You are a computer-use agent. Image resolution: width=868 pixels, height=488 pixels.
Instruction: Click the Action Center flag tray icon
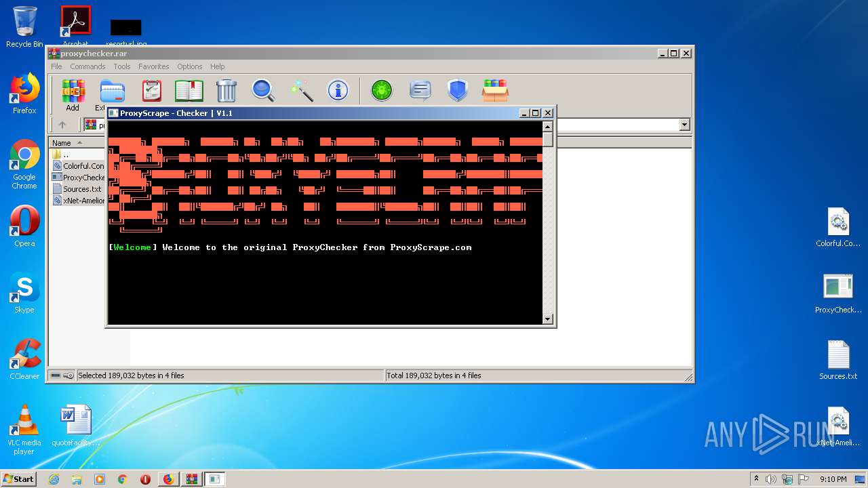tap(804, 479)
